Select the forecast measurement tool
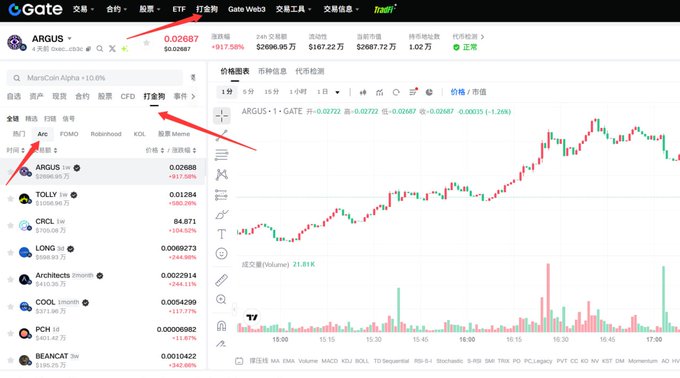Image resolution: width=680 pixels, height=378 pixels. (x=222, y=195)
